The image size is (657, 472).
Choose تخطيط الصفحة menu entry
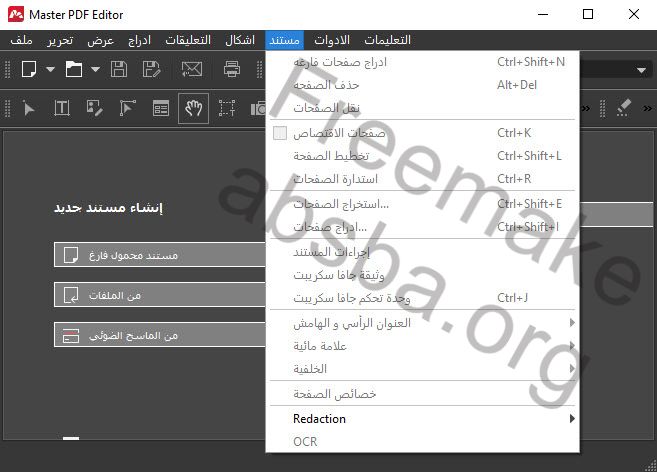(422, 156)
